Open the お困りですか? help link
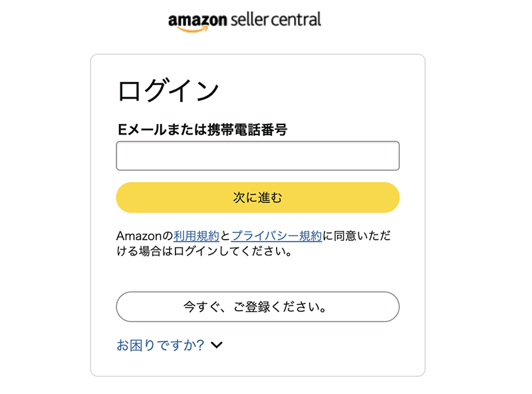The image size is (532, 394). click(x=160, y=345)
